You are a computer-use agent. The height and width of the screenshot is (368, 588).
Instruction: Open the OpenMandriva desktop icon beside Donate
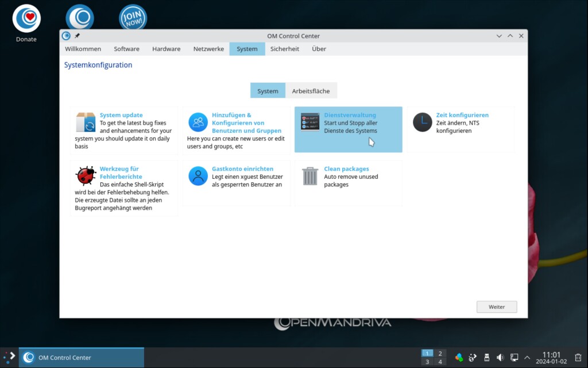point(80,18)
